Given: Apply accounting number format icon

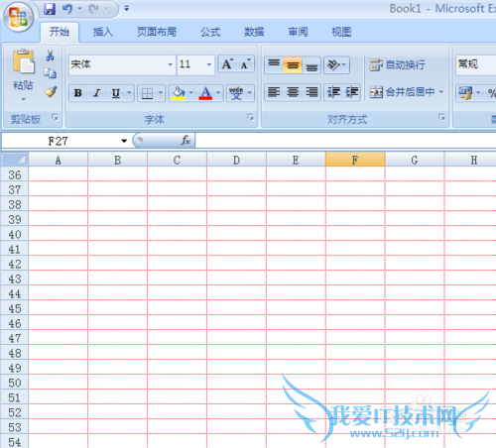Looking at the screenshot, I should point(465,93).
